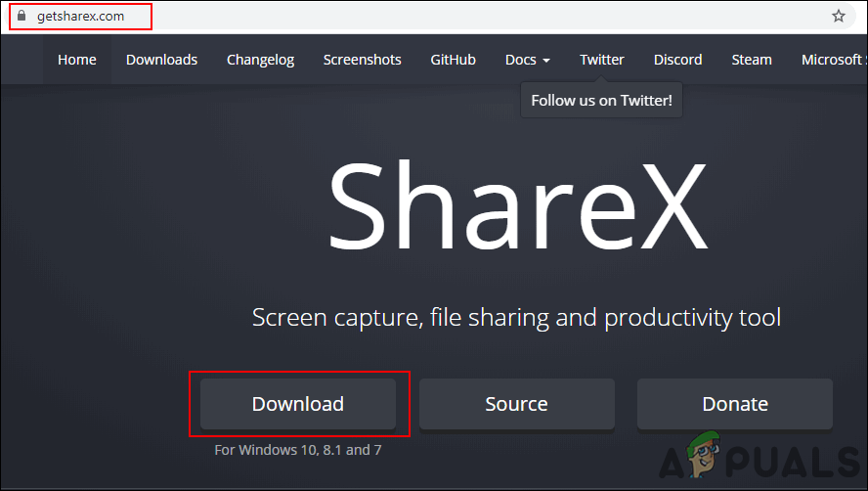The width and height of the screenshot is (868, 491).
Task: Click the padlock site security icon
Action: (22, 16)
